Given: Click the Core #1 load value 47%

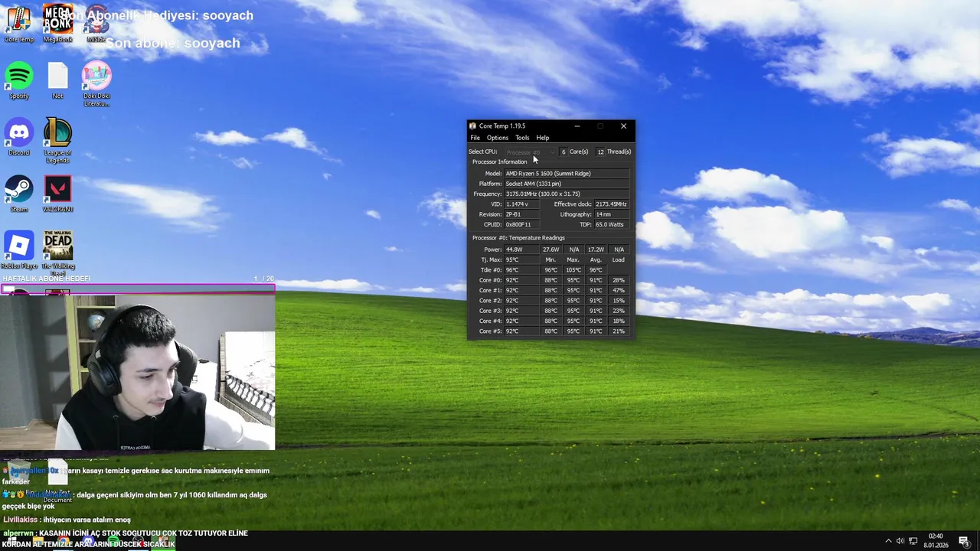Looking at the screenshot, I should click(619, 290).
